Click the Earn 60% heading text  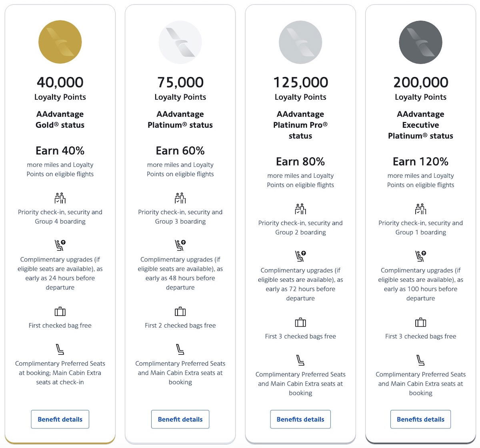point(180,151)
